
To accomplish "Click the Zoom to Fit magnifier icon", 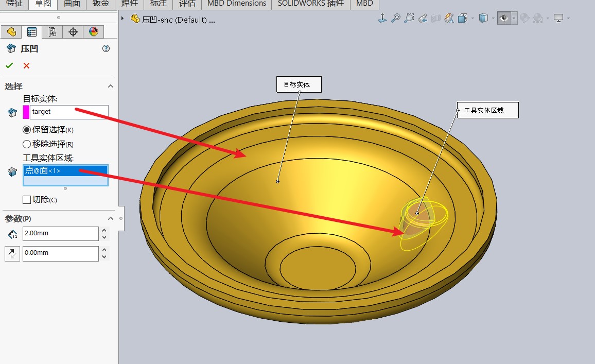I will click(x=395, y=19).
